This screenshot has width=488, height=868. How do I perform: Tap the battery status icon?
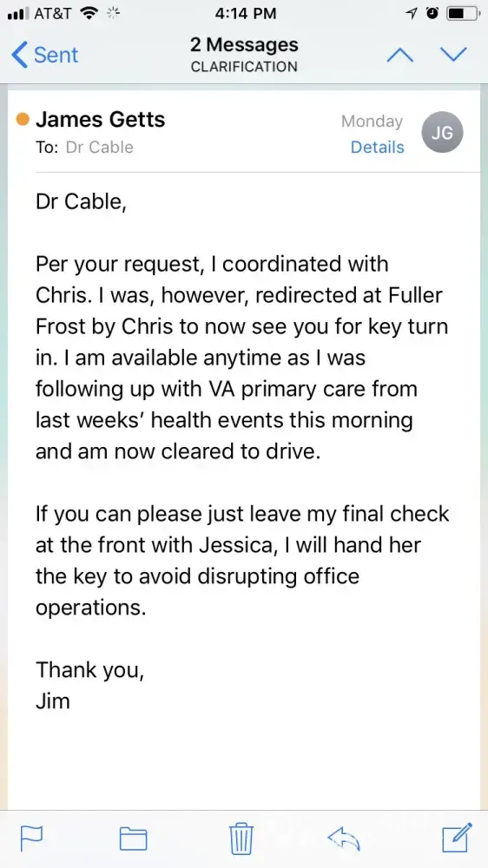pyautogui.click(x=463, y=13)
